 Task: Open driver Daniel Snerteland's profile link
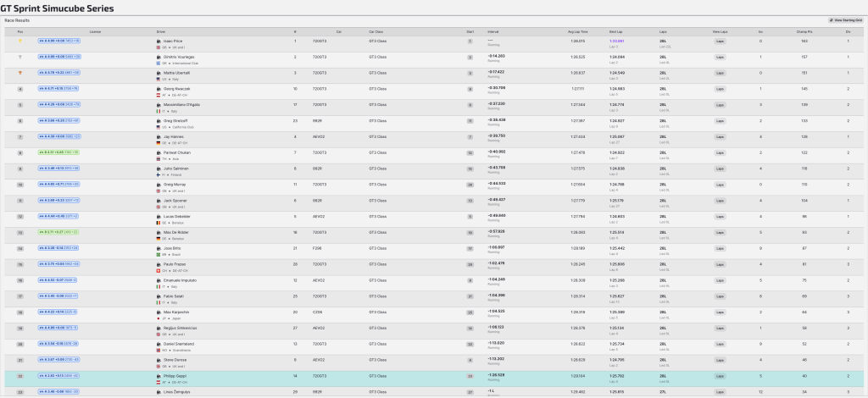(178, 344)
